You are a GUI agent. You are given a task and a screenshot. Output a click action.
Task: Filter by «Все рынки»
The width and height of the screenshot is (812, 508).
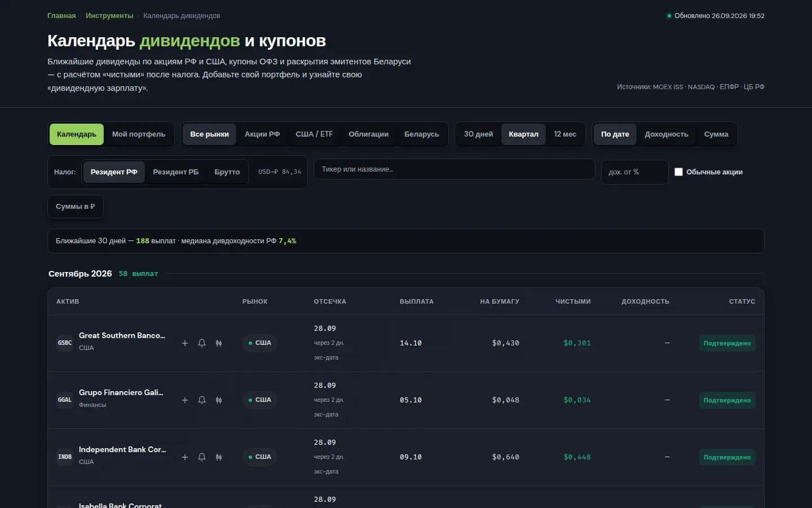click(x=210, y=134)
